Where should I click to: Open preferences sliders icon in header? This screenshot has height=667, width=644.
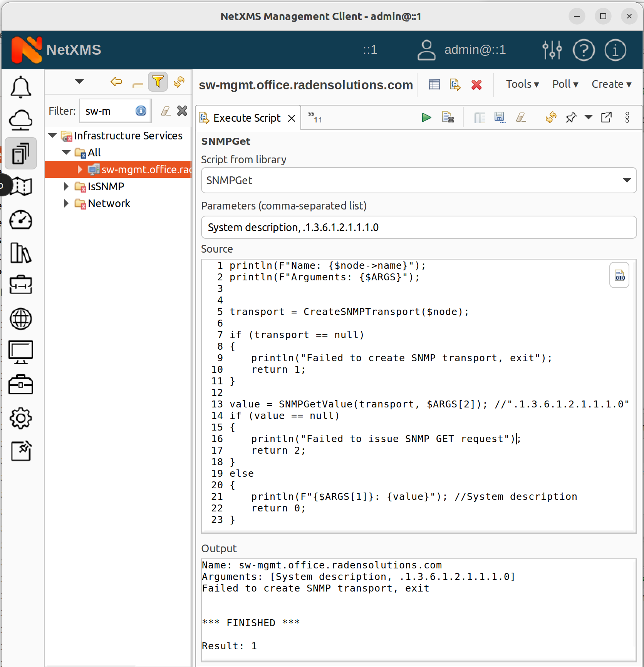click(552, 50)
